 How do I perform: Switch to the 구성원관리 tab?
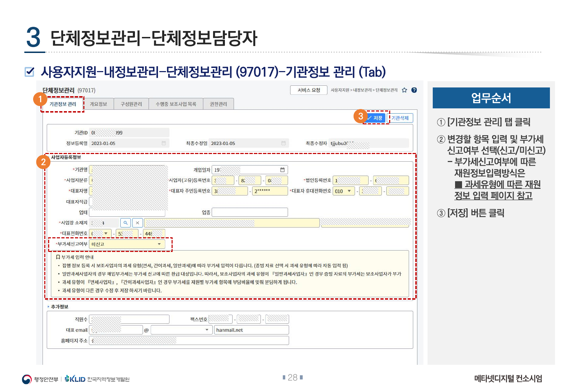coord(131,104)
